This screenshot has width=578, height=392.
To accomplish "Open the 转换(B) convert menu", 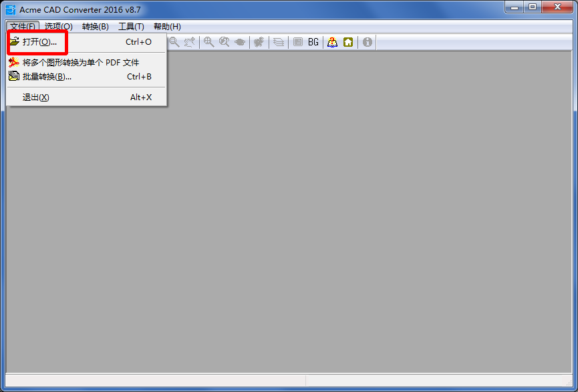I will click(x=95, y=27).
